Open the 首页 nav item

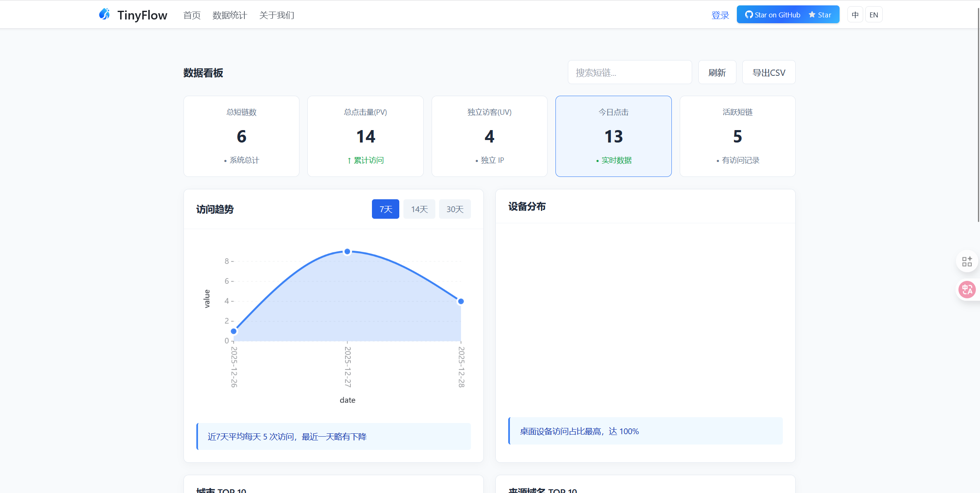click(x=192, y=15)
